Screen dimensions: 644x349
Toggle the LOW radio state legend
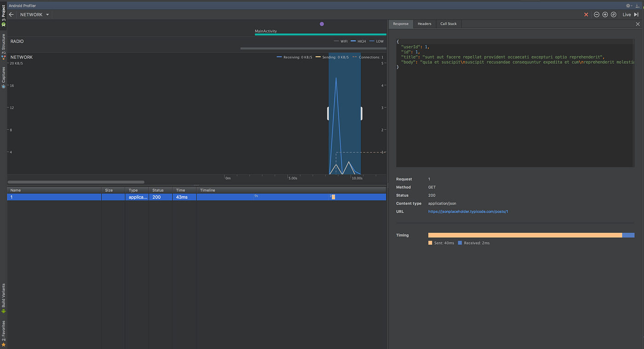click(376, 41)
